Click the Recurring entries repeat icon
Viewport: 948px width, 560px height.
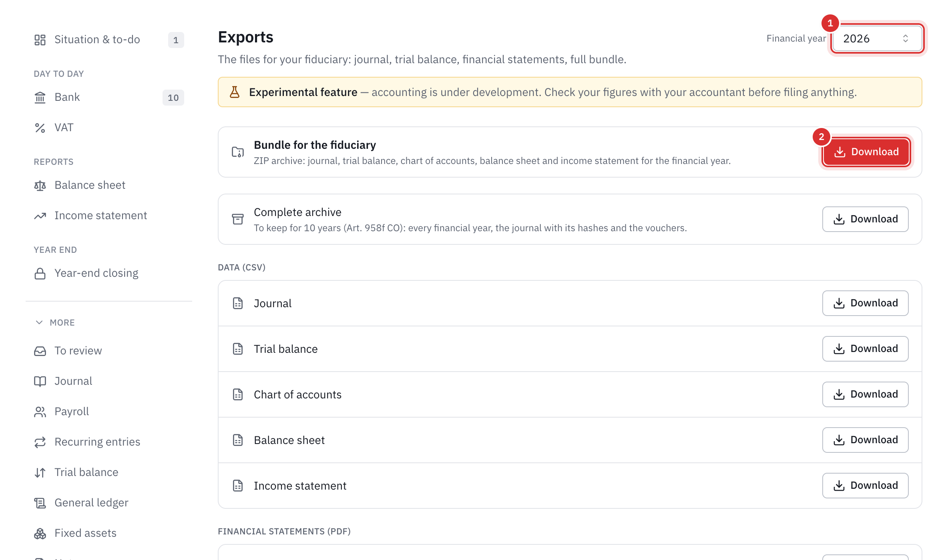(40, 442)
